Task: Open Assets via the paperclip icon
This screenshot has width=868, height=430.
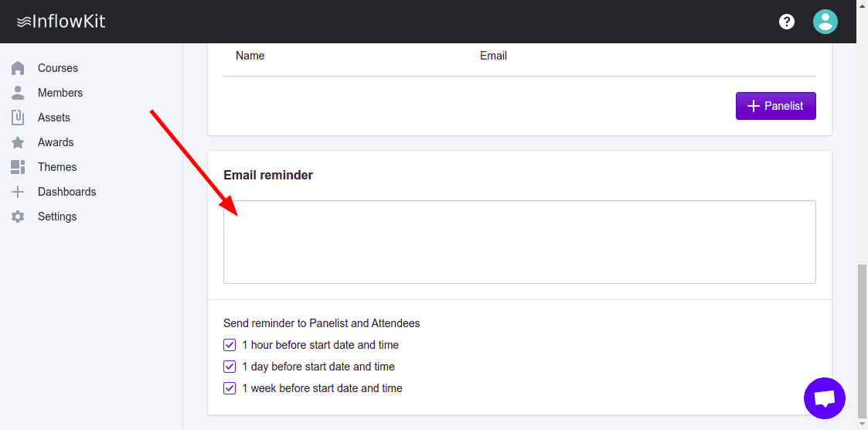Action: (x=19, y=118)
